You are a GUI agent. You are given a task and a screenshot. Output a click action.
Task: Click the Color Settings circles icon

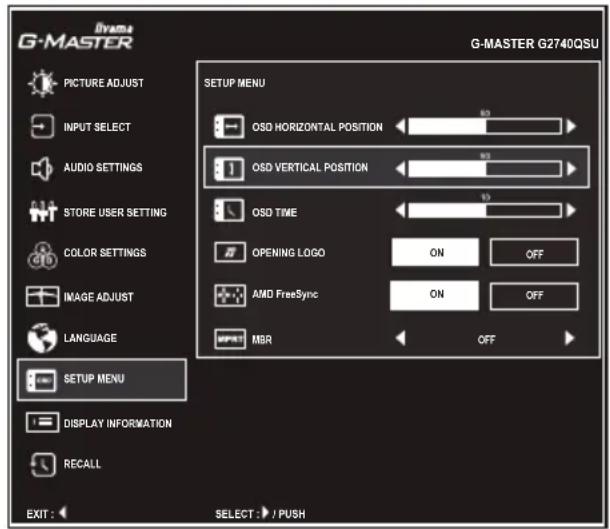pyautogui.click(x=42, y=255)
